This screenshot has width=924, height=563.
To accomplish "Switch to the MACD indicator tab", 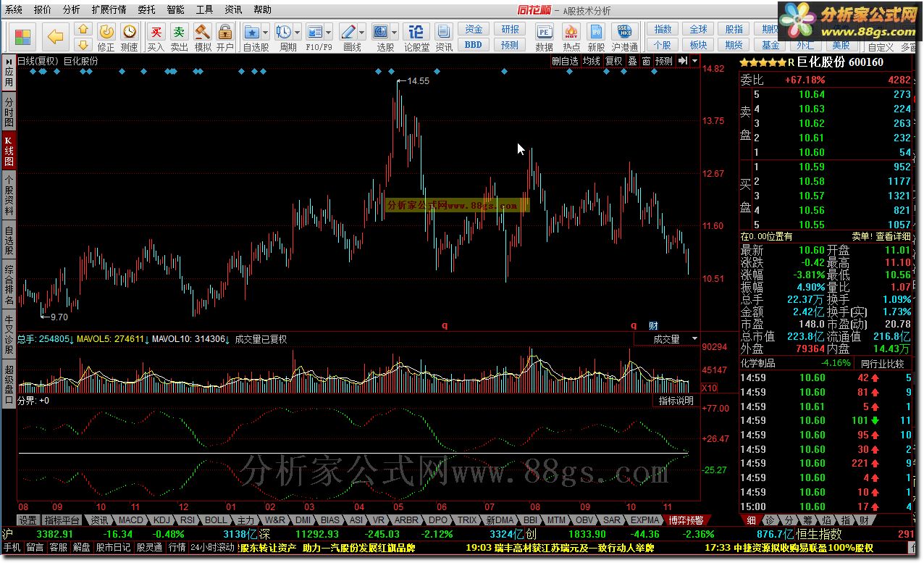I will 131,520.
